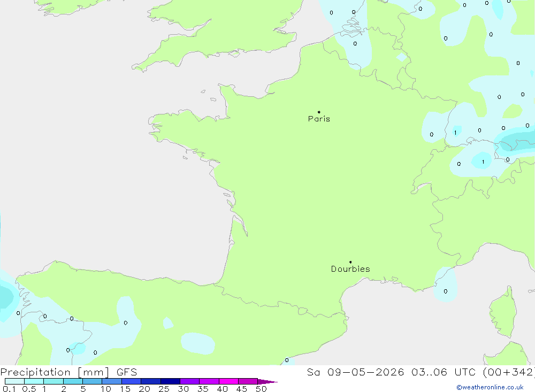535x392 pixels.
Task: Select the Dourbies location label
Action: [350, 269]
